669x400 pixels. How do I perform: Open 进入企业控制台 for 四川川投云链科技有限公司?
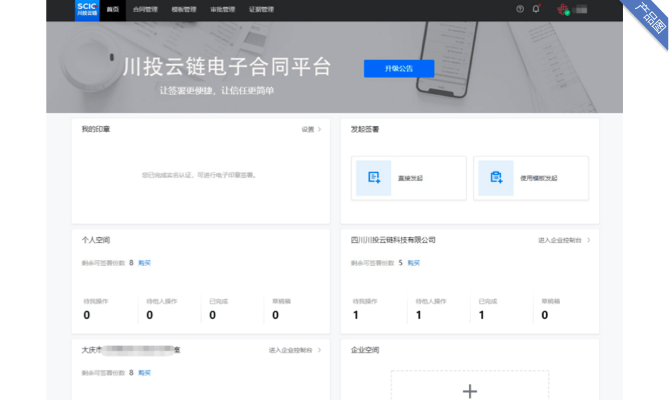[x=560, y=241]
